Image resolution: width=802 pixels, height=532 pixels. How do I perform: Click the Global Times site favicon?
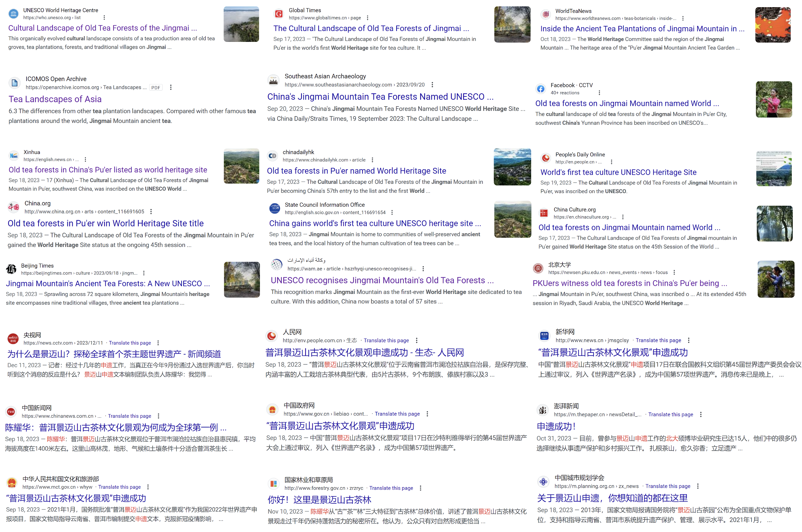pos(279,14)
